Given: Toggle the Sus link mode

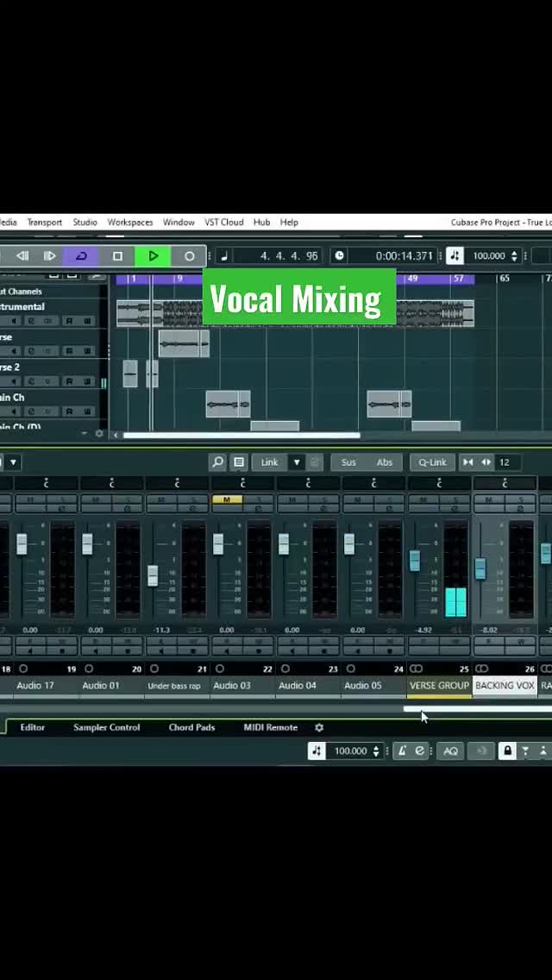Looking at the screenshot, I should pyautogui.click(x=348, y=462).
